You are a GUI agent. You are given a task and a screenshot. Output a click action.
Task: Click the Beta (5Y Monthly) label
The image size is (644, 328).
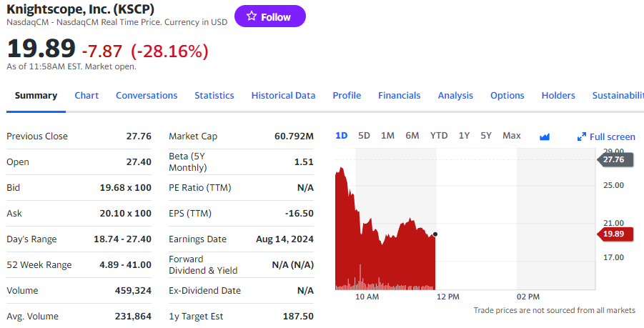point(188,161)
